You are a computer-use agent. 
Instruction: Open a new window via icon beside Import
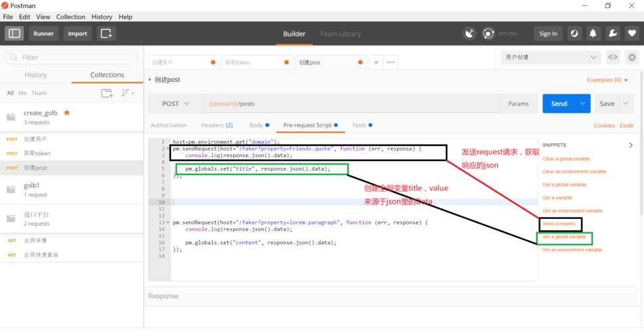[107, 34]
